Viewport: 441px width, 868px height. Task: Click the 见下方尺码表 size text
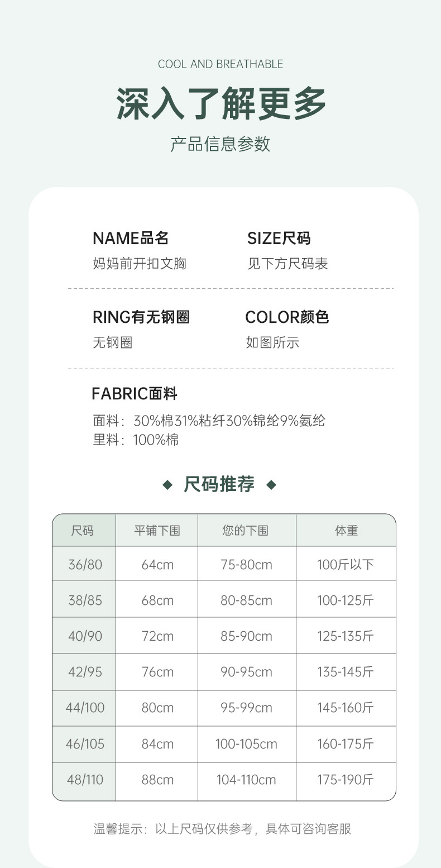point(287,264)
